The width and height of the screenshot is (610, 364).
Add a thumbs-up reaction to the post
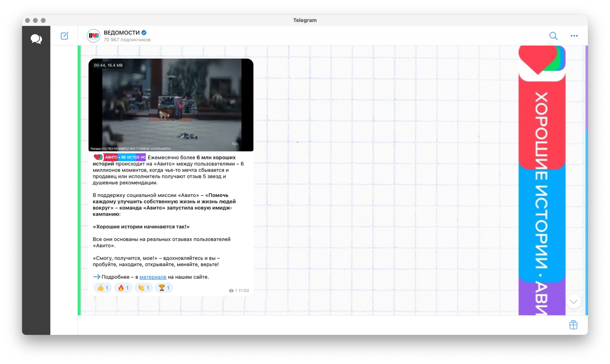click(103, 288)
